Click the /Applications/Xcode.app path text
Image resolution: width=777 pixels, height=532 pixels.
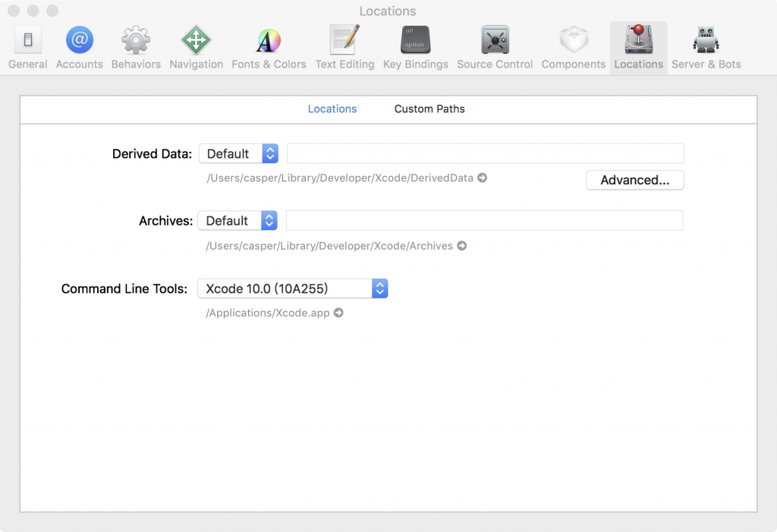coord(268,313)
